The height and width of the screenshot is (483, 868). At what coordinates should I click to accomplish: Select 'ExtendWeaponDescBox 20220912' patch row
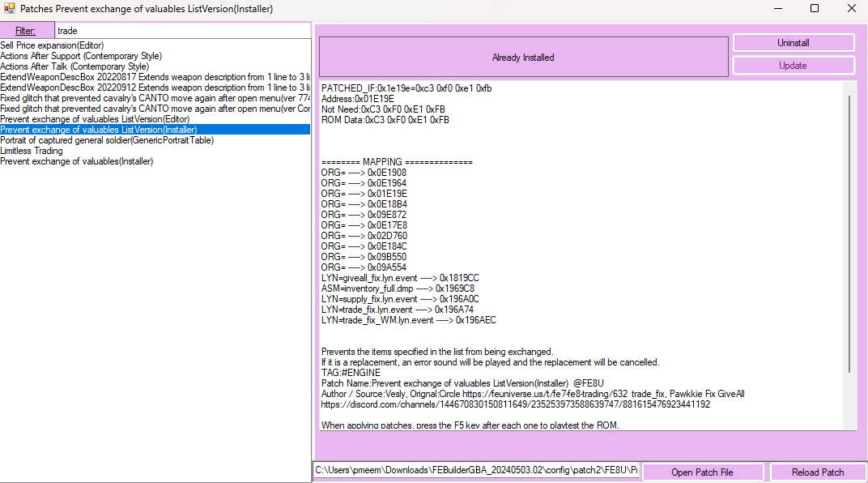click(155, 88)
